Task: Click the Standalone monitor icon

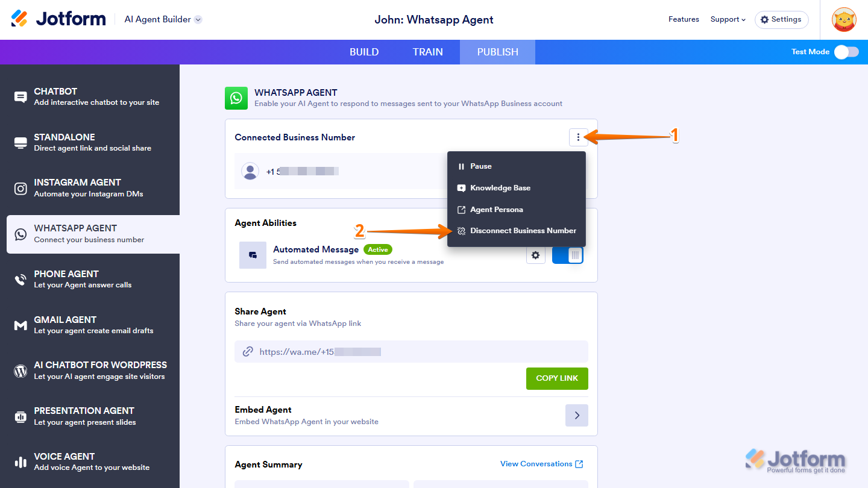Action: coord(20,143)
